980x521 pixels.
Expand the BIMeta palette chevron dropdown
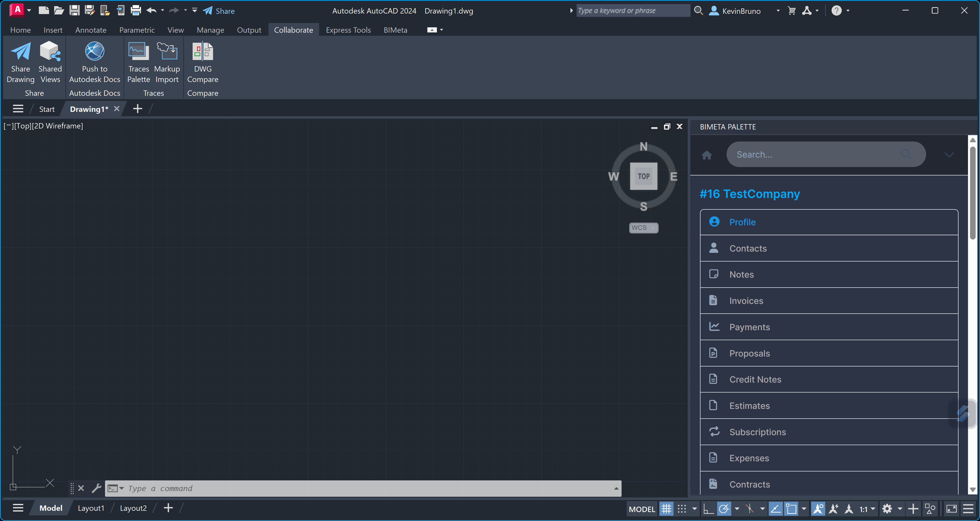coord(949,155)
